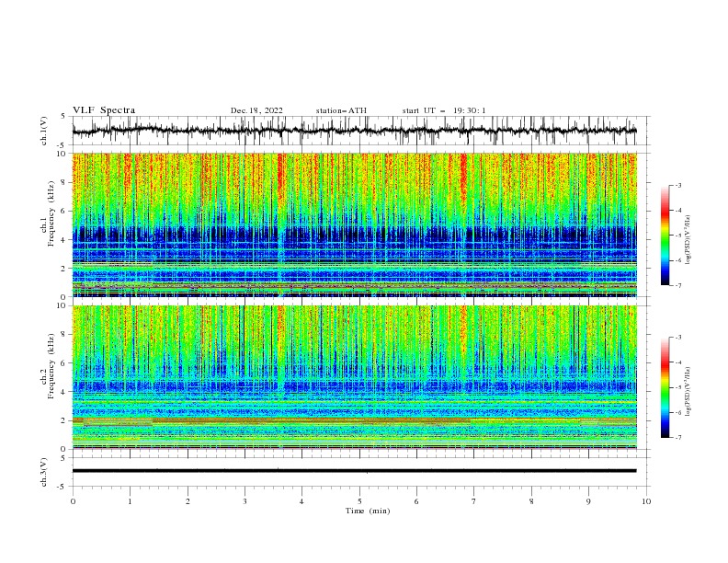The width and height of the screenshot is (728, 563).
Task: Click time axis tick label "3"
Action: (x=245, y=501)
